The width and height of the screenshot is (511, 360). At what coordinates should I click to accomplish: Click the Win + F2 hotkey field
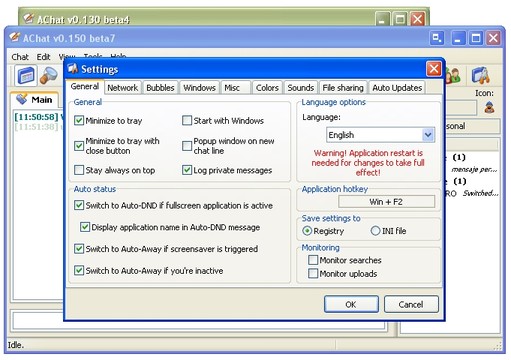pos(386,202)
